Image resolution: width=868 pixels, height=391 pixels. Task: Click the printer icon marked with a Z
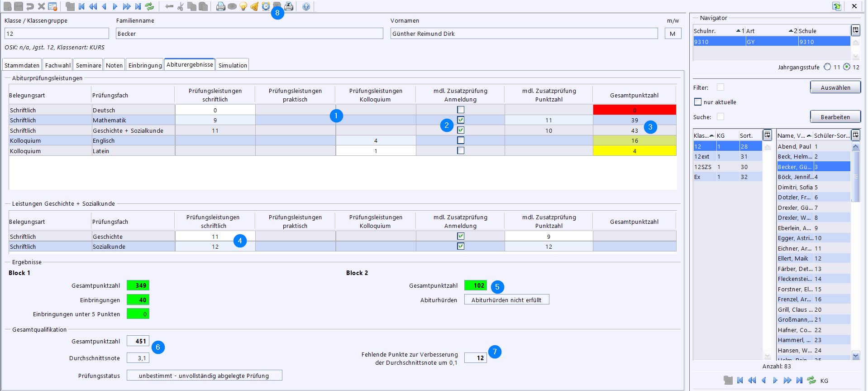coord(288,6)
